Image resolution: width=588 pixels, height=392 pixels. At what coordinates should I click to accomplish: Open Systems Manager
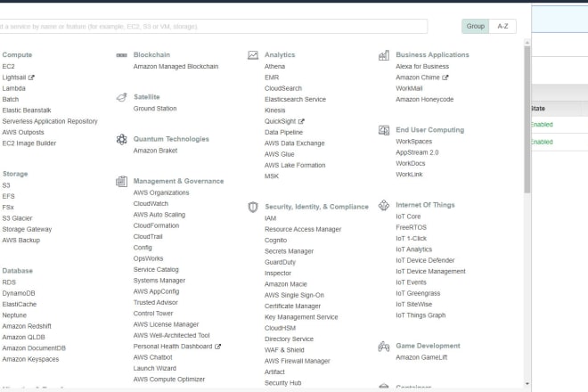(x=159, y=281)
